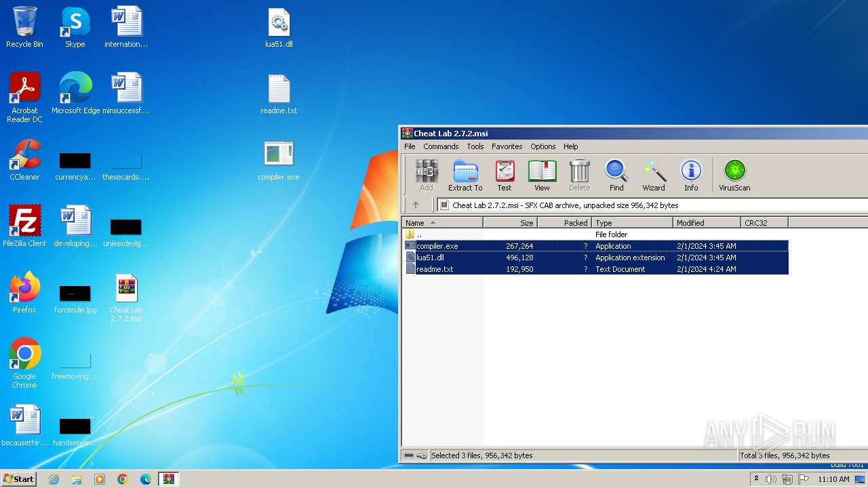Sort by Size column header
The image size is (868, 488).
pos(510,222)
